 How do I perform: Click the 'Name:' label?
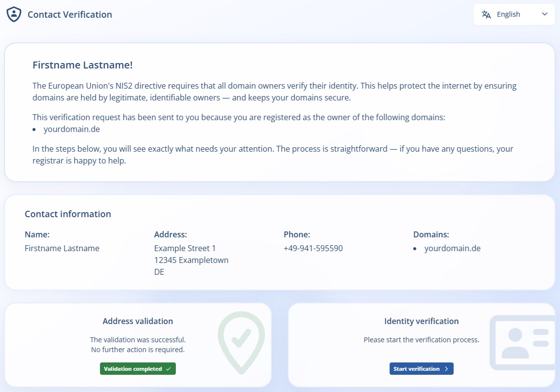[x=37, y=234]
